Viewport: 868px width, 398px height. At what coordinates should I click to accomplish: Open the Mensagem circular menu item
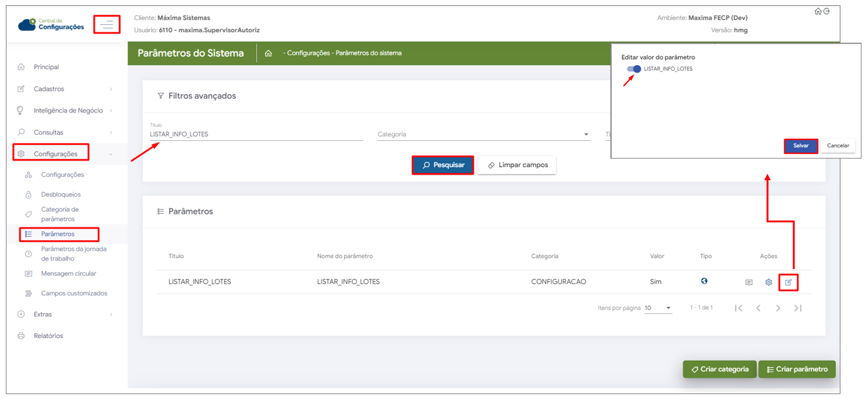click(x=68, y=274)
